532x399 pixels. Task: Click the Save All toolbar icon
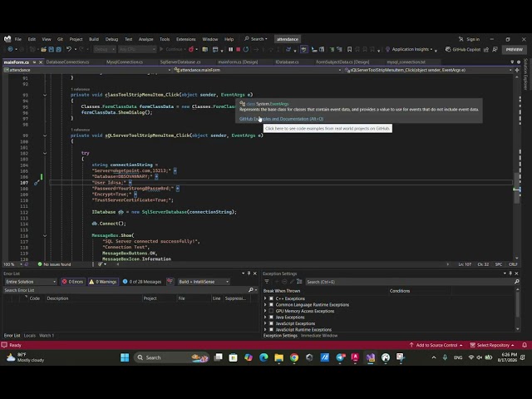coord(58,50)
